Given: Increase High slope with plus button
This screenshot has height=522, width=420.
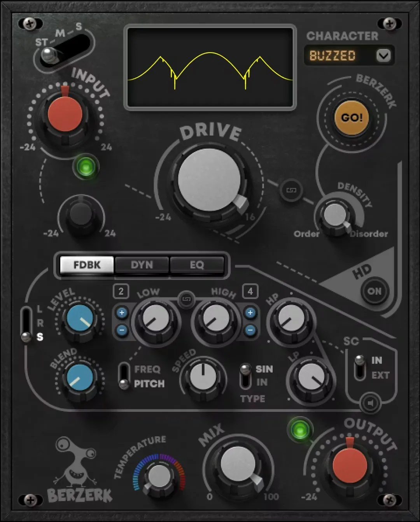Looking at the screenshot, I should [250, 313].
